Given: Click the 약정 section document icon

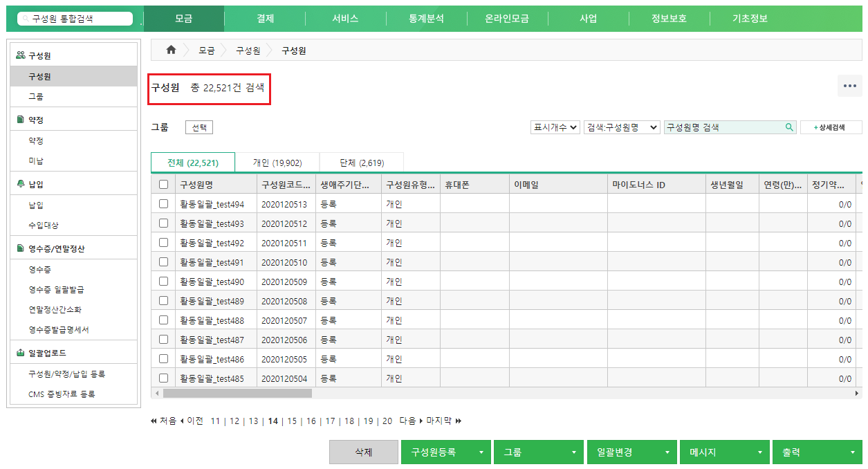Looking at the screenshot, I should coord(21,120).
